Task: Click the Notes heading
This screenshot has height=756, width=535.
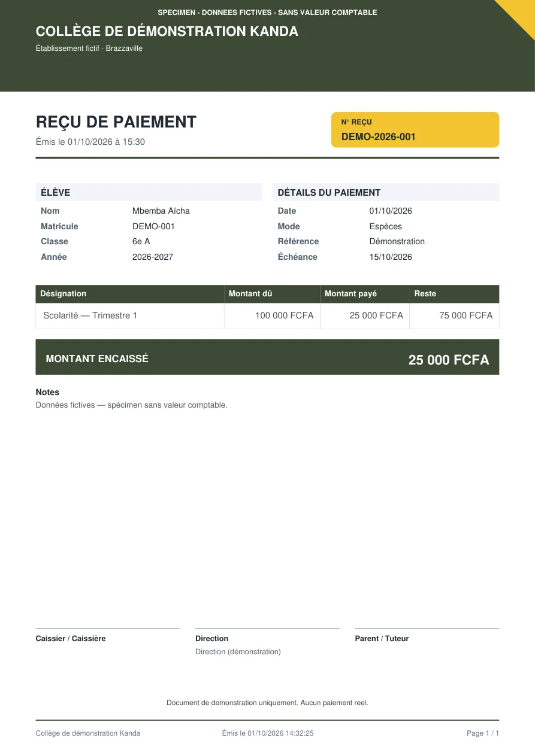Action: [x=47, y=392]
